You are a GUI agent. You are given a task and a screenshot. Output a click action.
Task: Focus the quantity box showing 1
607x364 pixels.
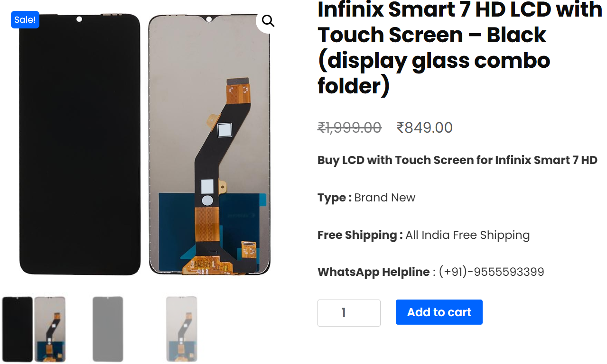pyautogui.click(x=349, y=312)
